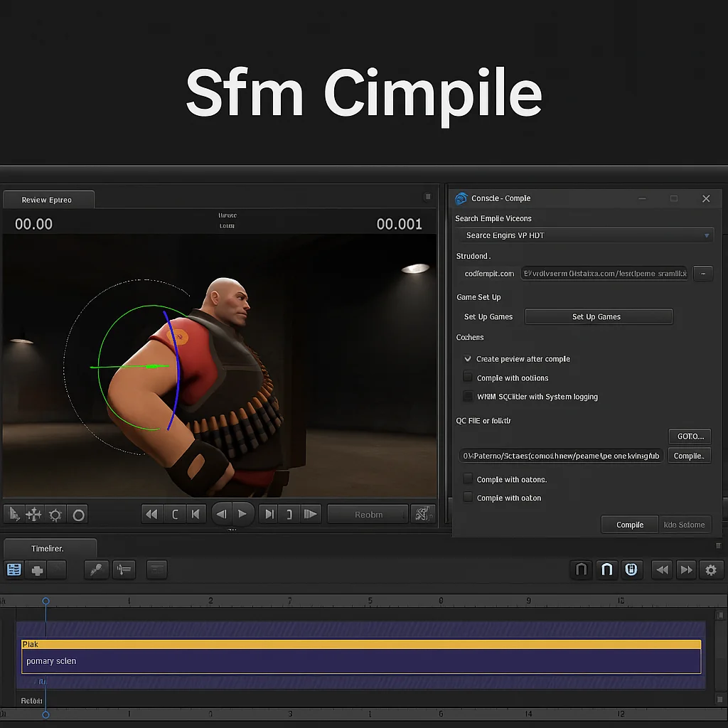Click the circle tool icon below viewport

pos(78,515)
